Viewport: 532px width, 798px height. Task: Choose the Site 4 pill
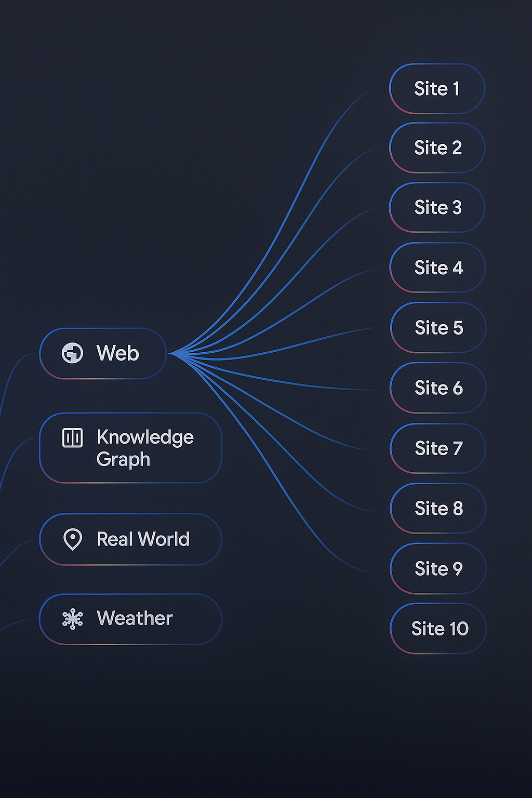tap(437, 268)
